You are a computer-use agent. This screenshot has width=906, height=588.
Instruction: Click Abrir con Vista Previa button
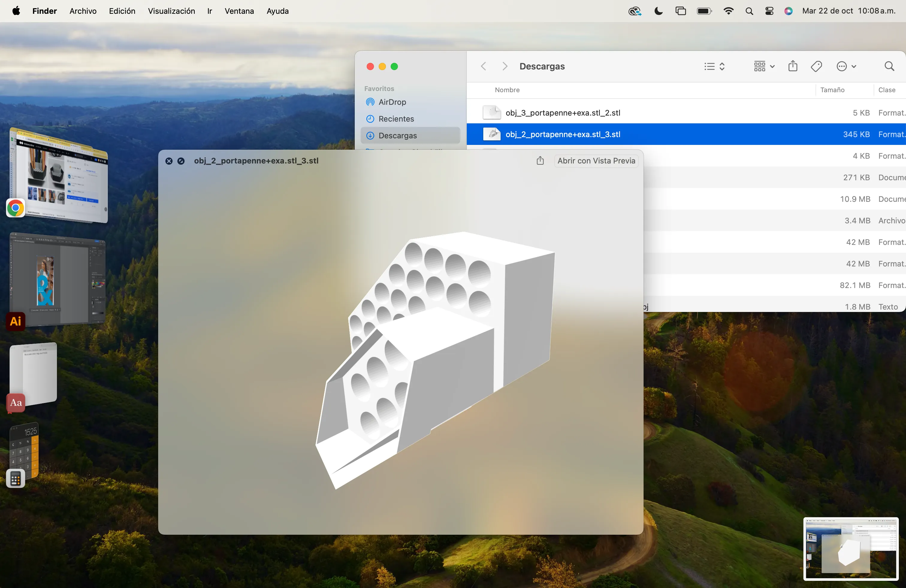pyautogui.click(x=596, y=161)
